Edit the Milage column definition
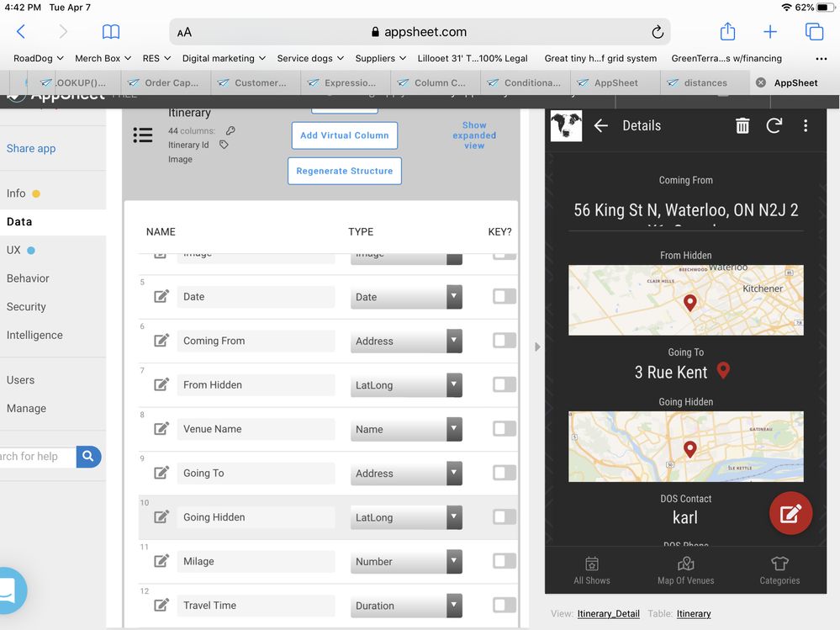The width and height of the screenshot is (840, 630). (161, 561)
